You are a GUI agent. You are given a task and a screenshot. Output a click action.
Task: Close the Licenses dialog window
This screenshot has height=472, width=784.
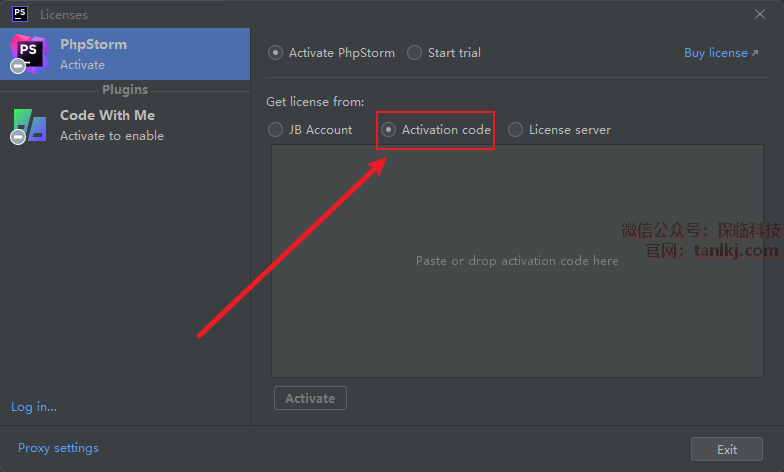point(760,14)
